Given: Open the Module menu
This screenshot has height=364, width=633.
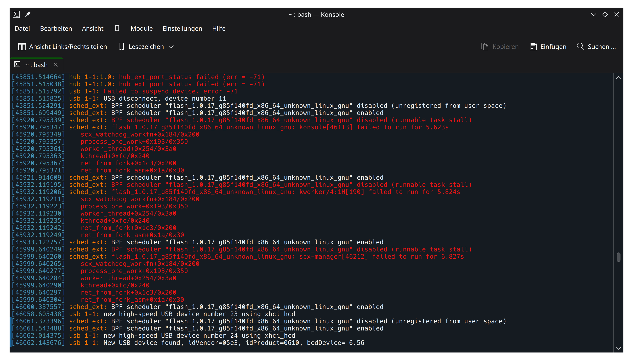Looking at the screenshot, I should click(141, 28).
